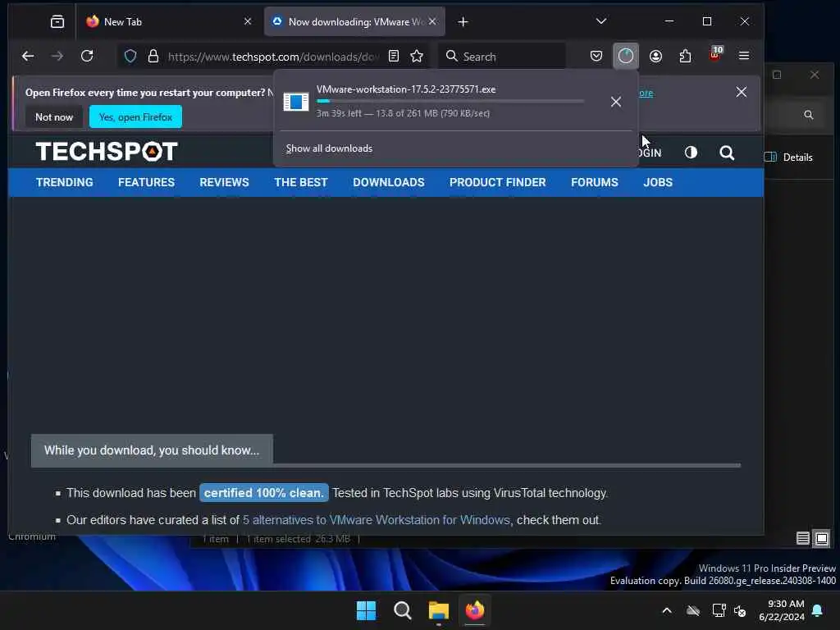
Task: Open the list all tabs dropdown
Action: (x=601, y=21)
